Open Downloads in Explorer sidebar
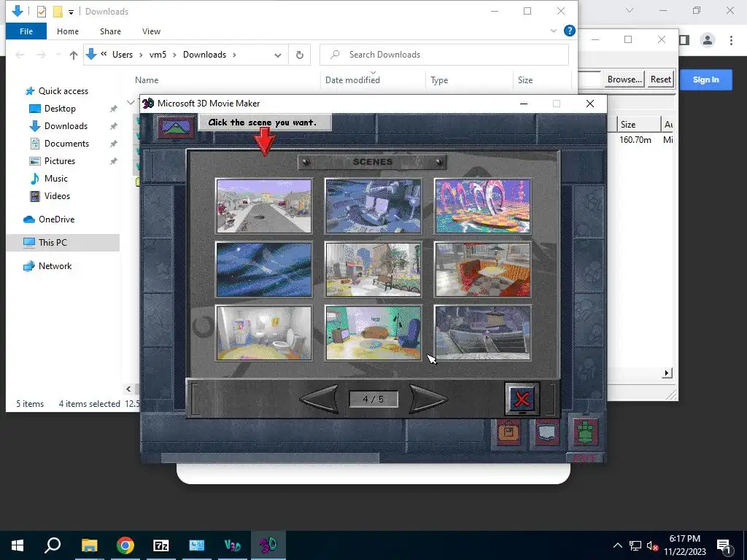This screenshot has width=747, height=560. click(66, 126)
